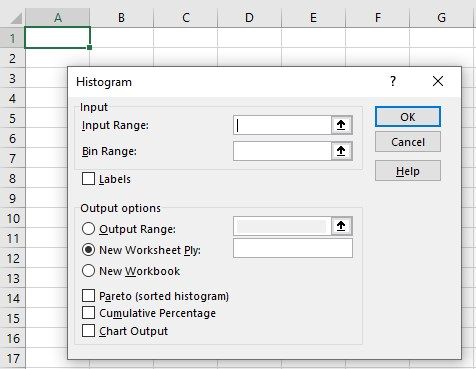The image size is (476, 369).
Task: Select column B header
Action: [x=121, y=18]
